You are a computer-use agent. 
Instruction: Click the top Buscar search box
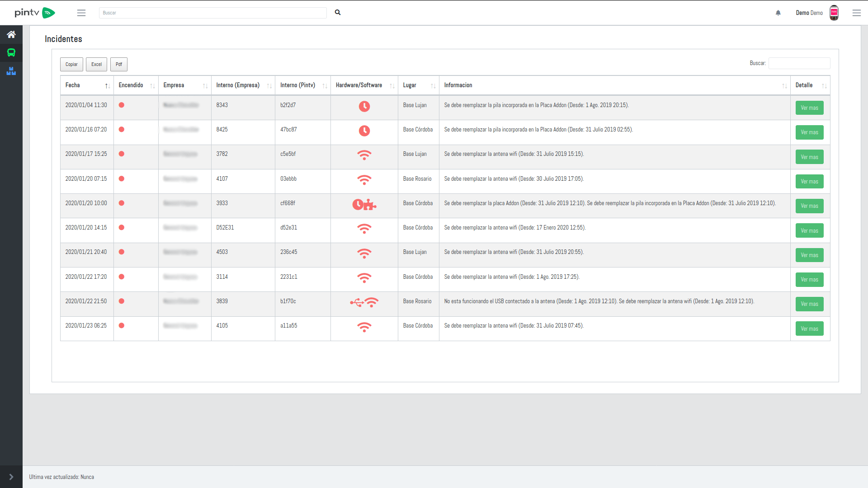tap(212, 13)
